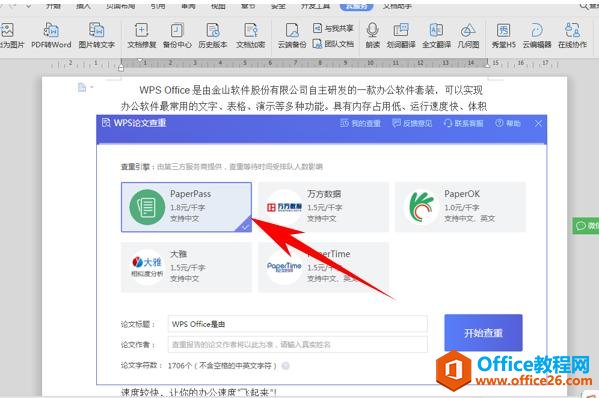Open 我的查重 in the dialog header
This screenshot has width=599, height=398.
point(360,123)
